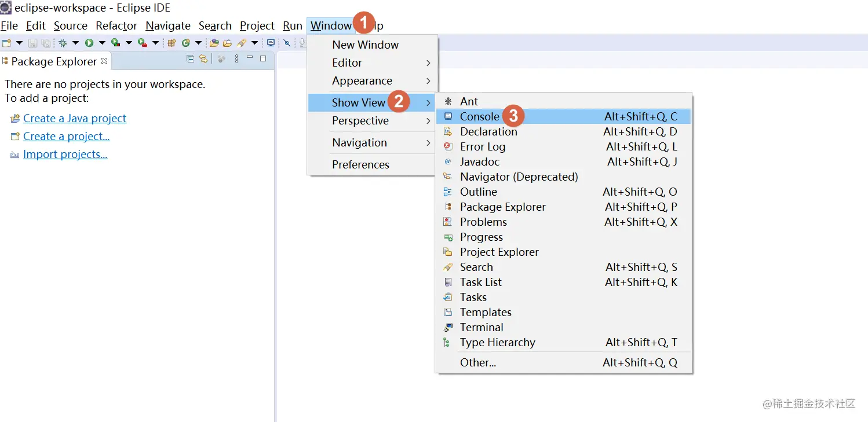The image size is (868, 422).
Task: Select Console in the Show View list
Action: coord(564,116)
